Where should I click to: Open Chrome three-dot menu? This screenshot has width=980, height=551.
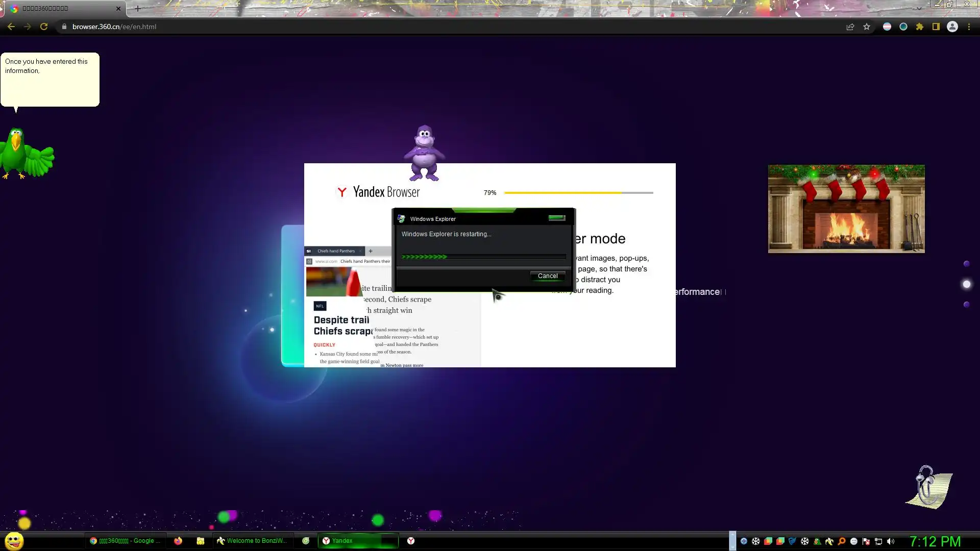click(969, 27)
